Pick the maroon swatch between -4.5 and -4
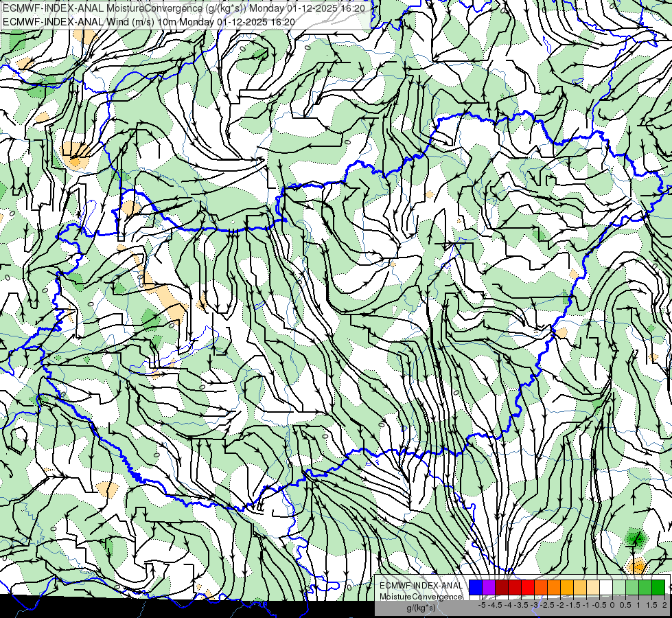Image resolution: width=672 pixels, height=618 pixels. (502, 588)
